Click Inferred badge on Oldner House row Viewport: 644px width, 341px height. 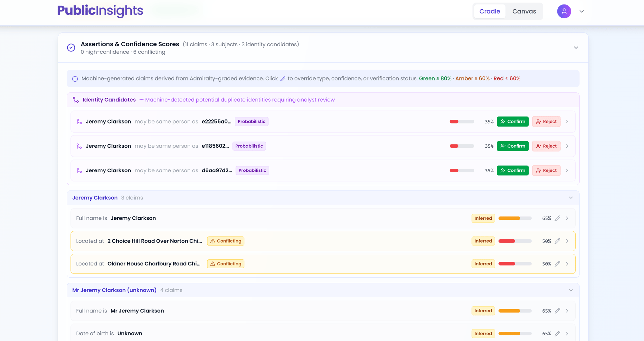483,264
